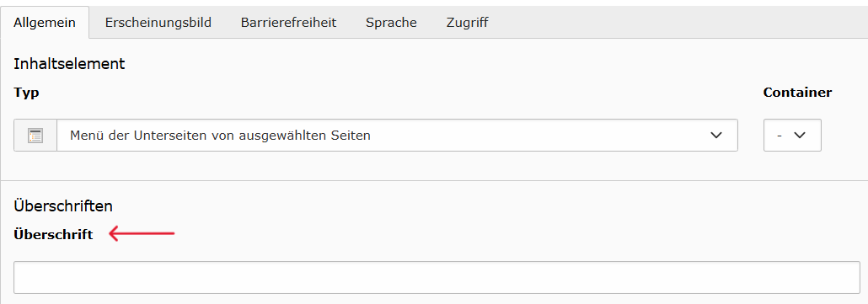This screenshot has height=304, width=868.
Task: Click the bold Container field label
Action: [797, 93]
